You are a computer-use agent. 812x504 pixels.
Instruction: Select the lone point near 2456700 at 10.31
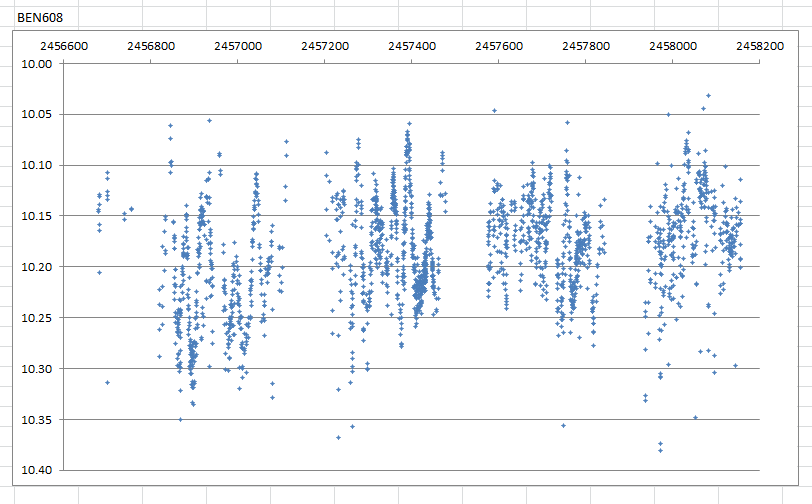pos(107,383)
